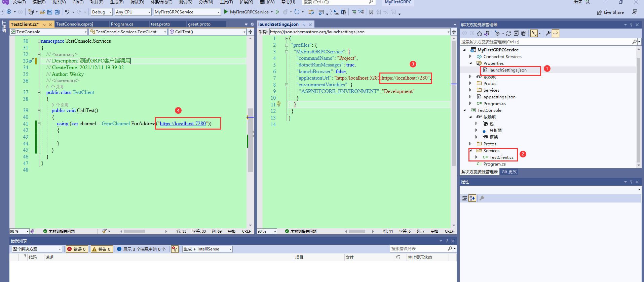This screenshot has height=282, width=644.
Task: Click the Home icon in Solution Explorer toolbar
Action: coord(480,33)
